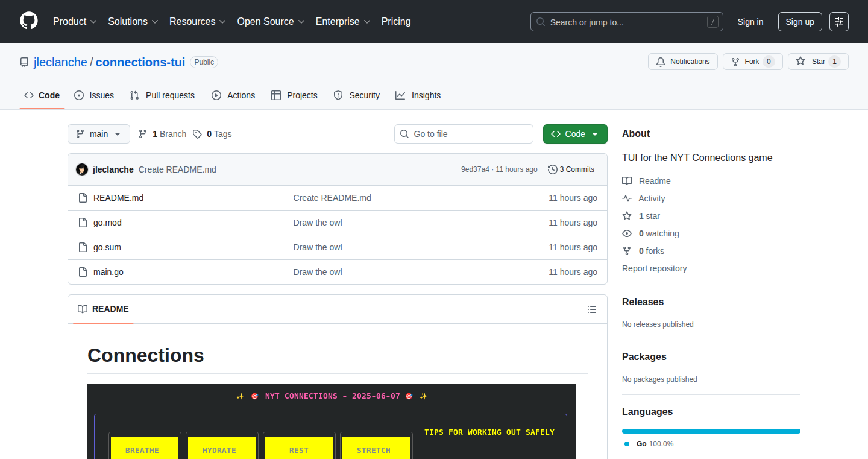Screen dimensions: 868x459
Task: Switch to the Security tab
Action: click(x=357, y=95)
